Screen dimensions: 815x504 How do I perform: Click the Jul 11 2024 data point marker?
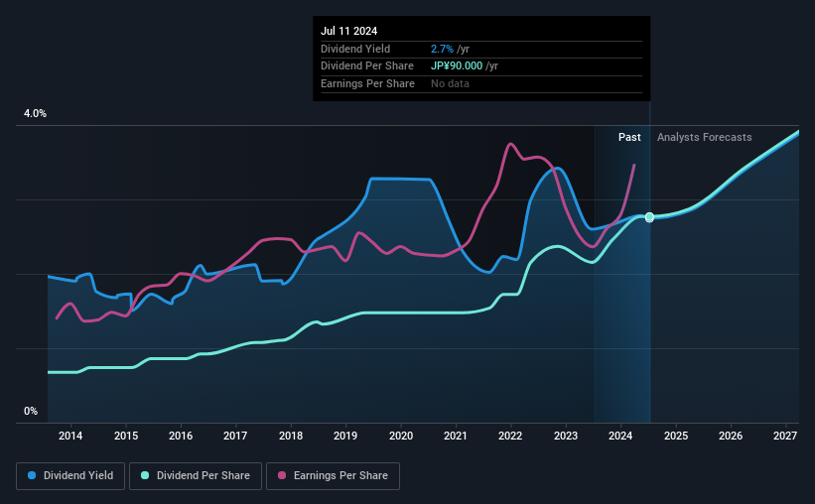tap(649, 216)
